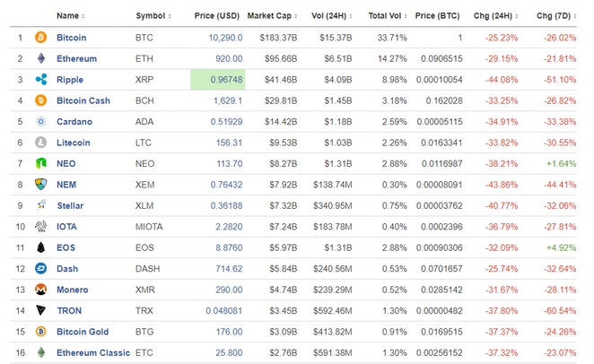The image size is (594, 364).
Task: Click Bitcoin market cap $183.37B
Action: click(x=278, y=38)
